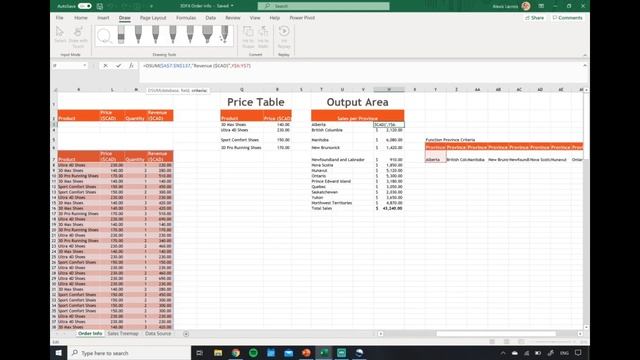Open the file name dropdown in title bar
The width and height of the screenshot is (640, 360).
pyautogui.click(x=232, y=6)
